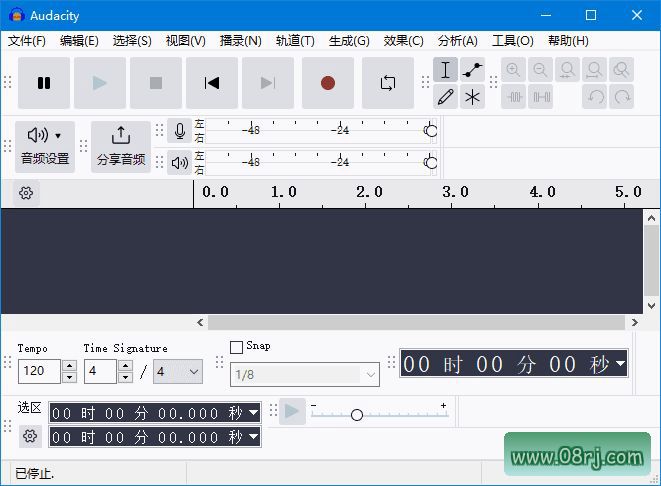Decrease Tempo with down arrow
The height and width of the screenshot is (486, 661).
[70, 377]
